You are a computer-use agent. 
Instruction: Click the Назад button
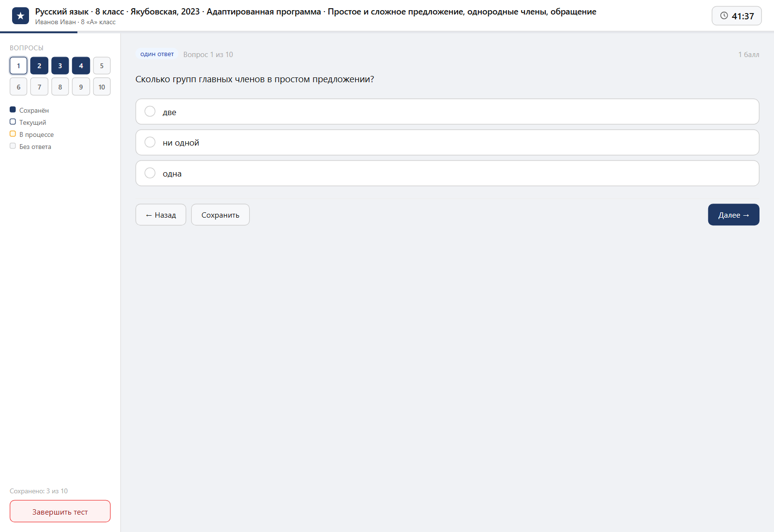[x=161, y=215]
